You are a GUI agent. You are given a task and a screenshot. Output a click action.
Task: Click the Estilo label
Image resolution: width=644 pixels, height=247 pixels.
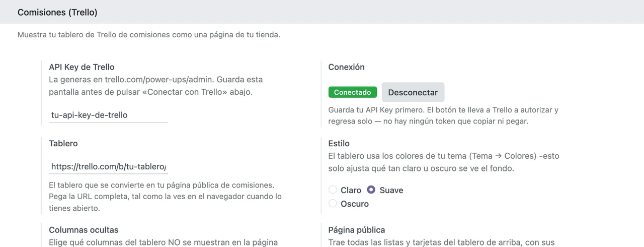coord(339,143)
